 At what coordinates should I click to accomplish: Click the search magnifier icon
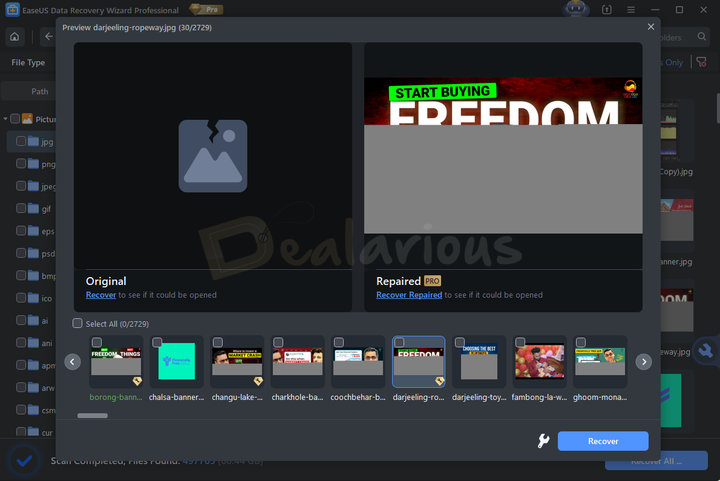click(702, 37)
